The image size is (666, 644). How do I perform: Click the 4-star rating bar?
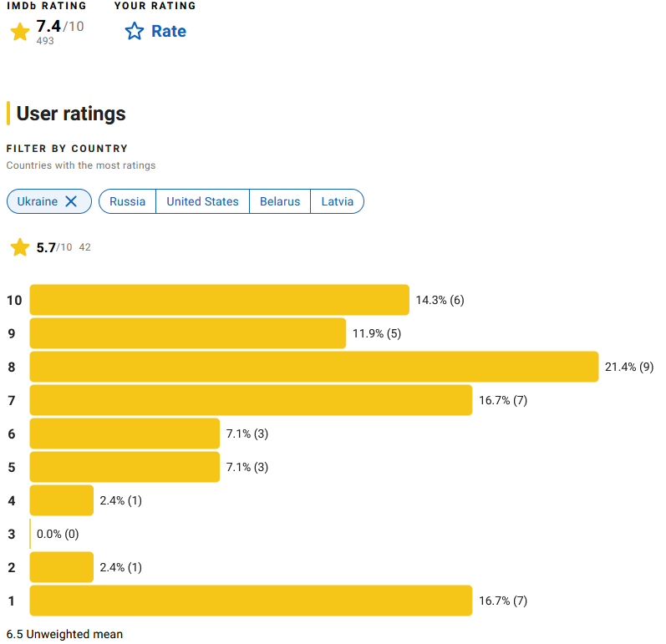61,500
